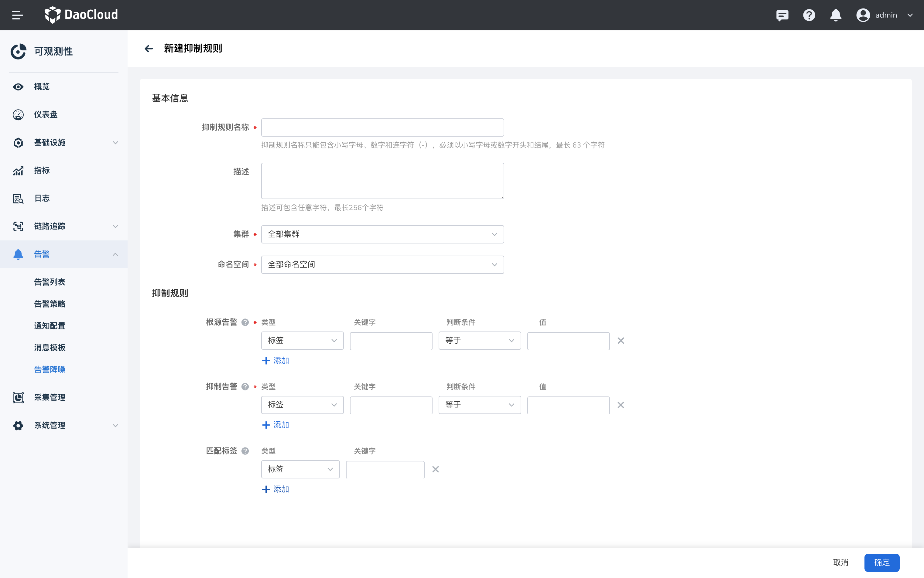Image resolution: width=924 pixels, height=578 pixels.
Task: Click the hamburger menu icon
Action: click(18, 15)
